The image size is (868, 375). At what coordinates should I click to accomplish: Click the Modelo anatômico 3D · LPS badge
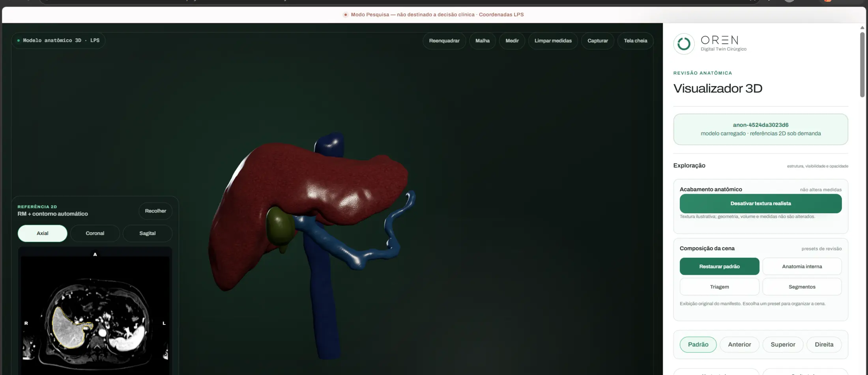(x=58, y=40)
